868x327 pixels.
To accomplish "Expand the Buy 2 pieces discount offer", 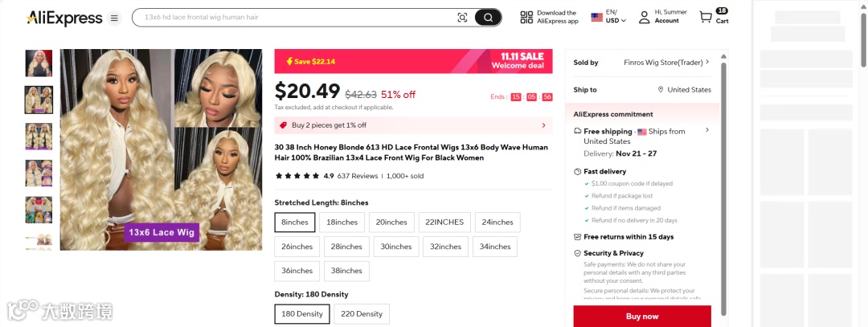I will (543, 125).
